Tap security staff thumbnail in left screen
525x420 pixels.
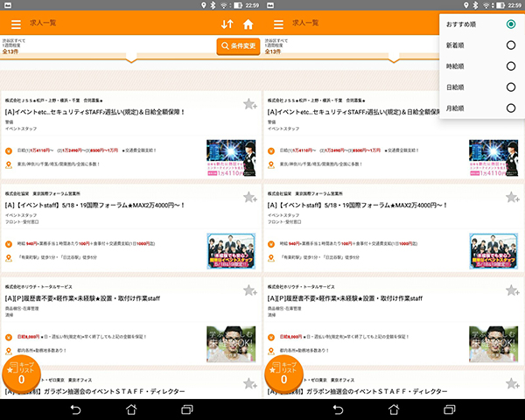[x=231, y=158]
